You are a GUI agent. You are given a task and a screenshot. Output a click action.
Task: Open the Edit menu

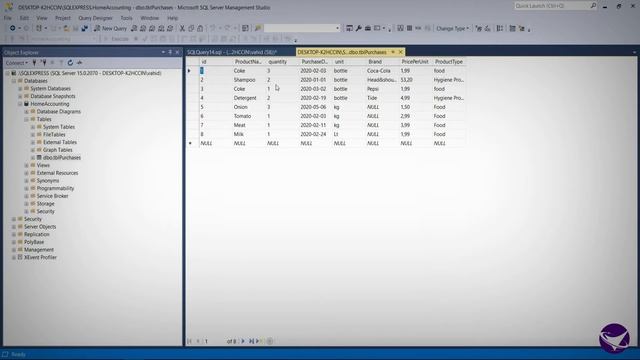24,18
